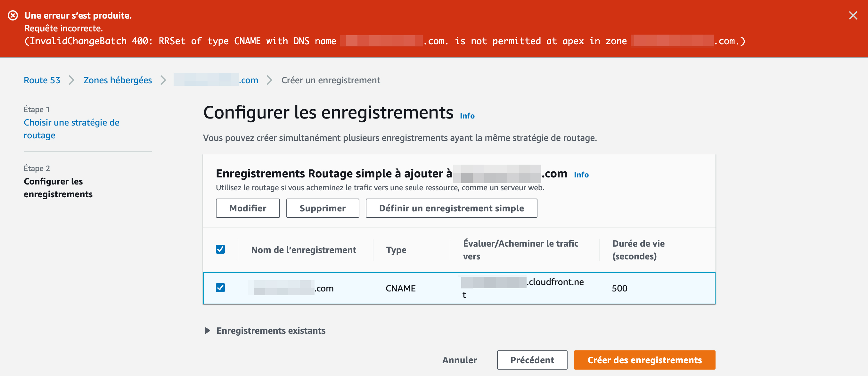Image resolution: width=868 pixels, height=376 pixels.
Task: Open Zones hébergées from the breadcrumb
Action: point(117,80)
